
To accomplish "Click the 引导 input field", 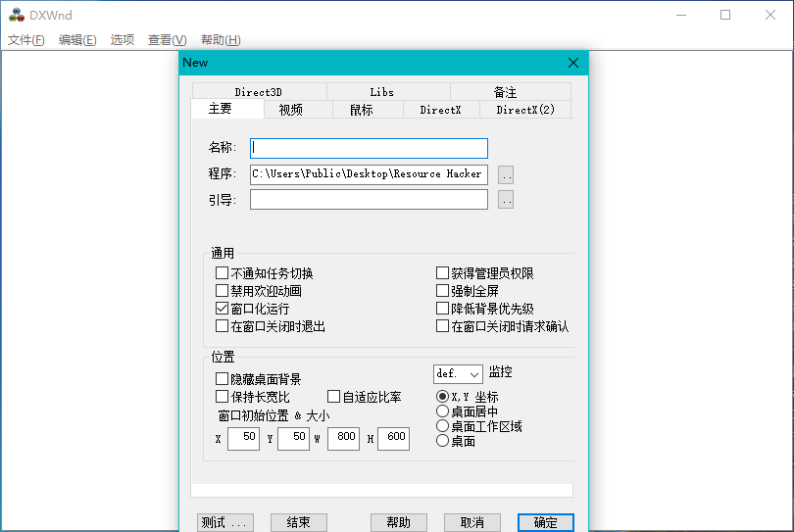I will [370, 200].
